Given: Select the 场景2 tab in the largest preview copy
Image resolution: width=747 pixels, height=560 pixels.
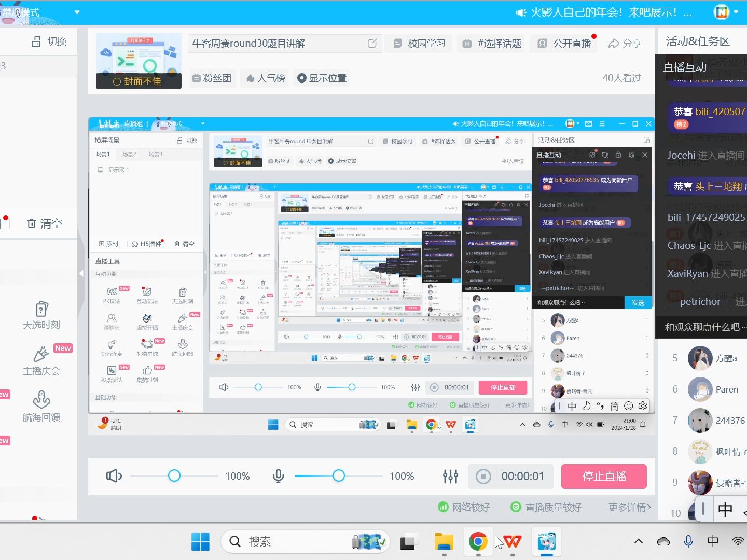Looking at the screenshot, I should click(129, 154).
